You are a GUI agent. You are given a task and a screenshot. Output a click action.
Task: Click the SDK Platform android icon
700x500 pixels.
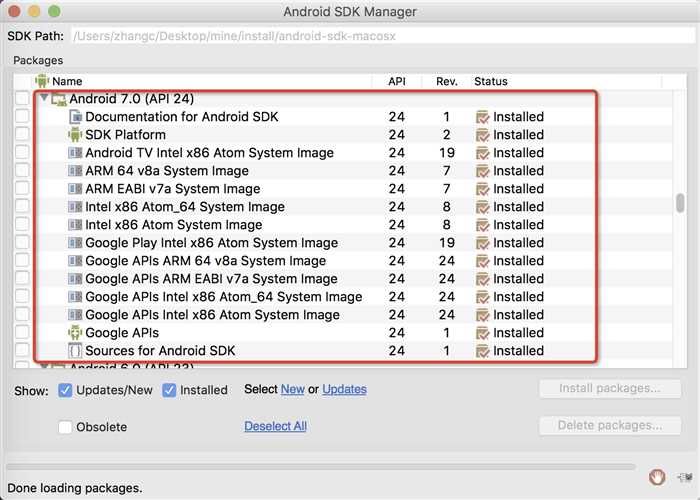tap(75, 134)
